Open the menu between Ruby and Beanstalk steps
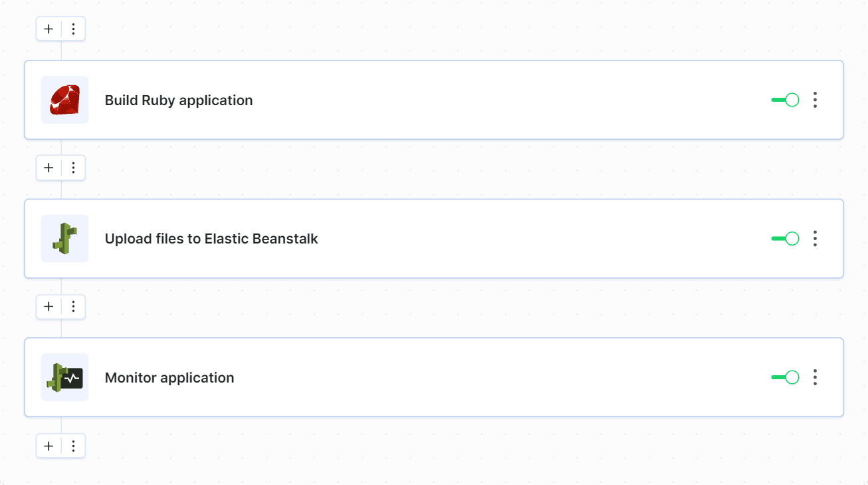868x485 pixels. click(x=73, y=168)
